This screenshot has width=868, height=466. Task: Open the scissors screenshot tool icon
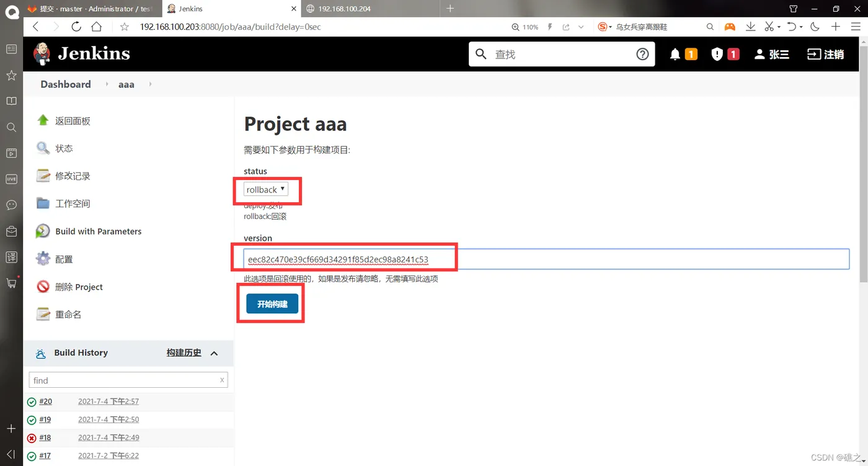[x=769, y=27]
